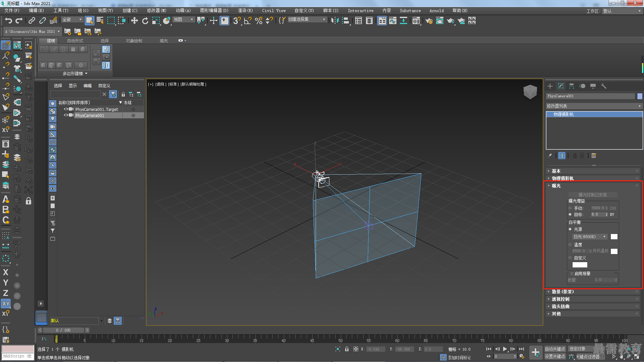Click the ViewCube in viewport
Screen dimensions: 644x362
tap(530, 92)
